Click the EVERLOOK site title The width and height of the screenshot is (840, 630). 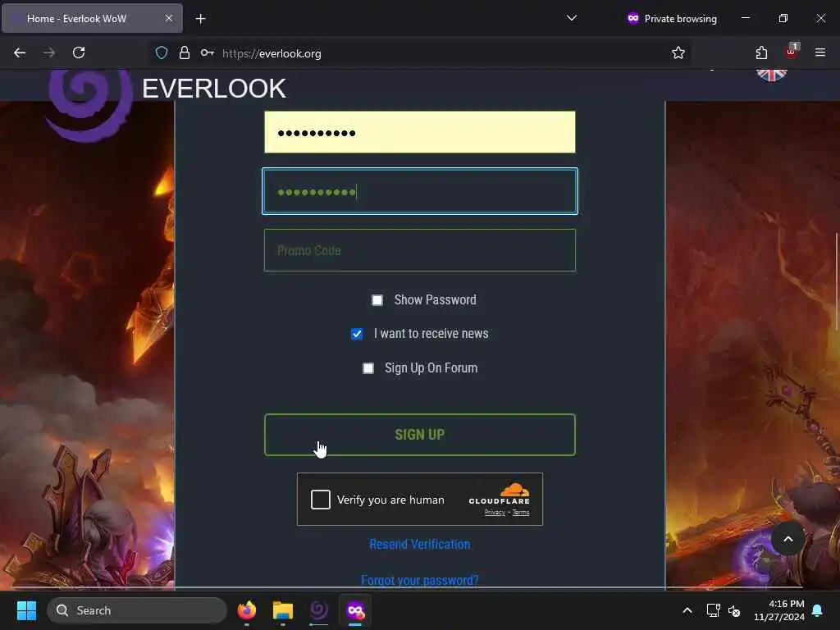pos(214,89)
